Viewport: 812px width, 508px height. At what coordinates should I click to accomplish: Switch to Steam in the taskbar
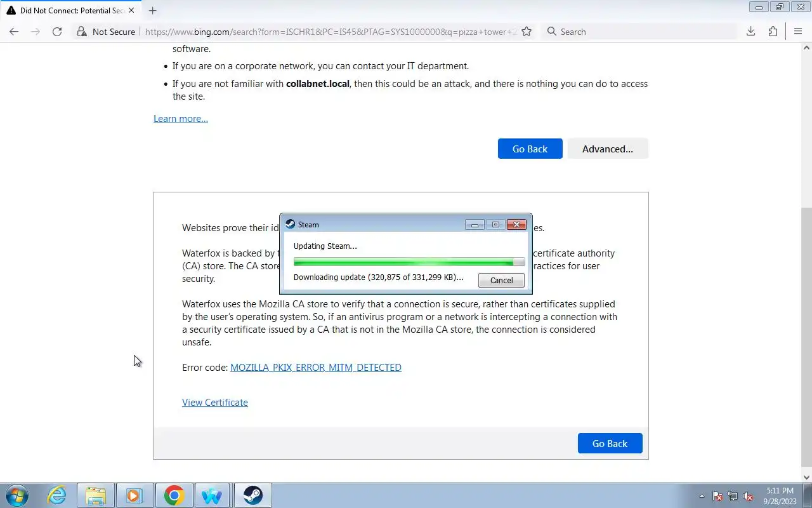(252, 495)
